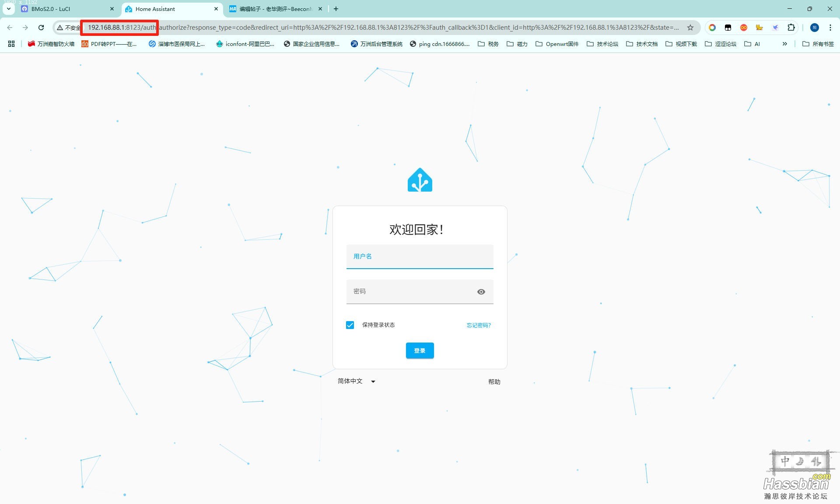Image resolution: width=840 pixels, height=504 pixels.
Task: Expand the 磁力 bookmark folder
Action: tap(517, 44)
